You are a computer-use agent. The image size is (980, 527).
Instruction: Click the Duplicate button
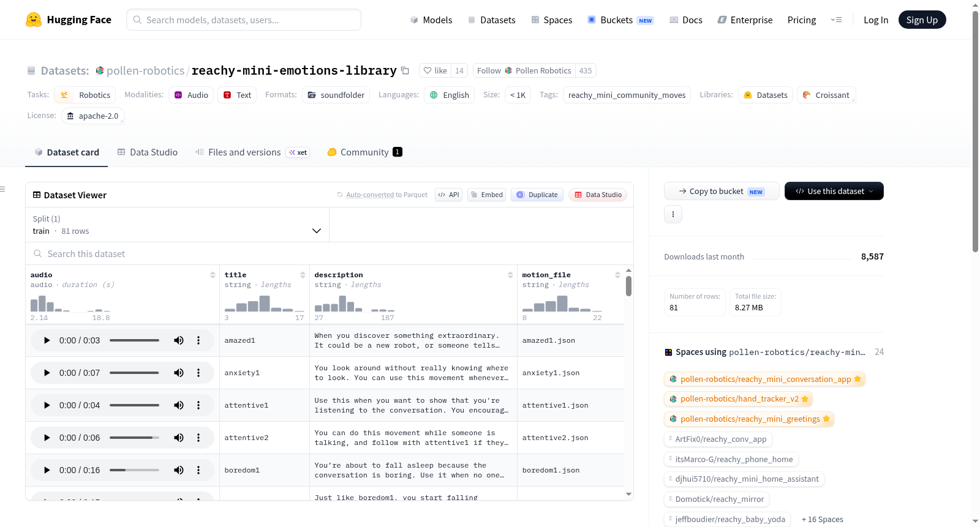pos(537,195)
